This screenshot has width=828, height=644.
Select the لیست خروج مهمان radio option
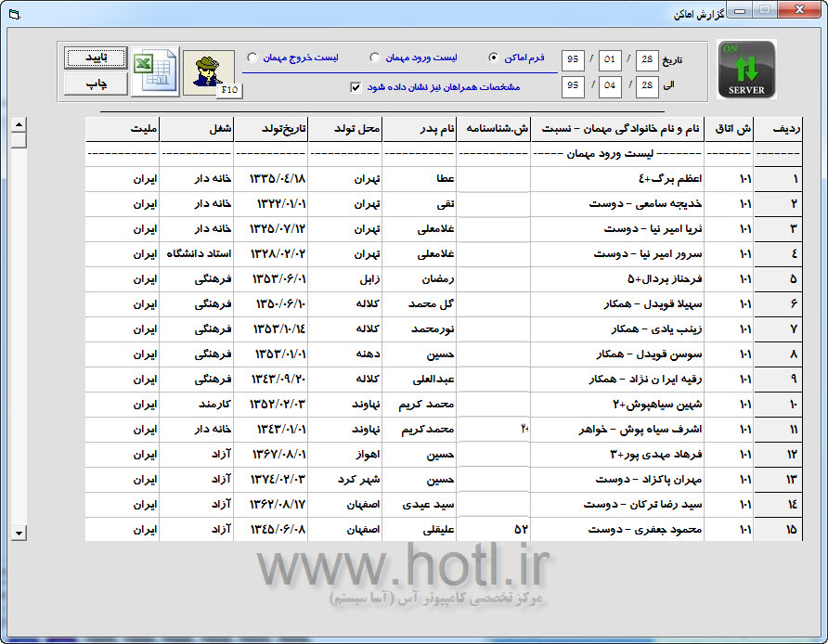tap(252, 58)
